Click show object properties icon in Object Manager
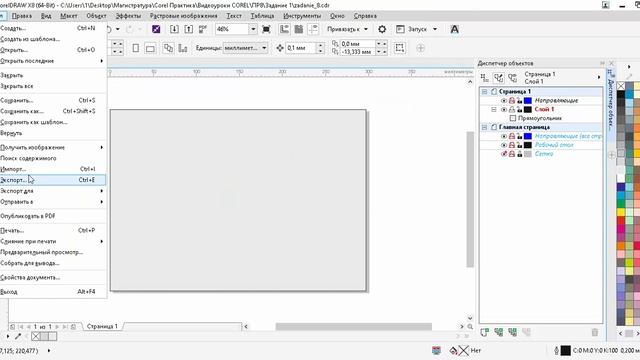 484,78
